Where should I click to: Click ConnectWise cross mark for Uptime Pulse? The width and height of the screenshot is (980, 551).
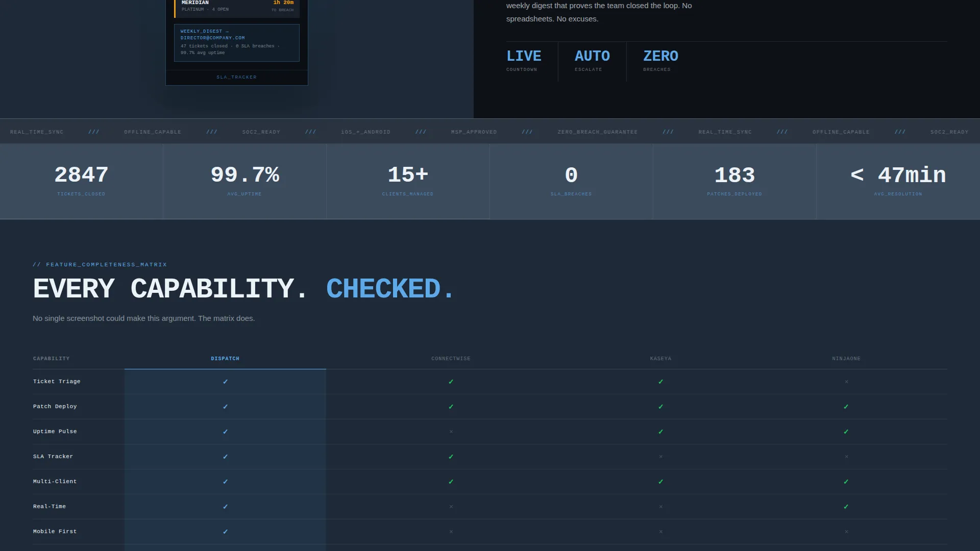tap(451, 432)
